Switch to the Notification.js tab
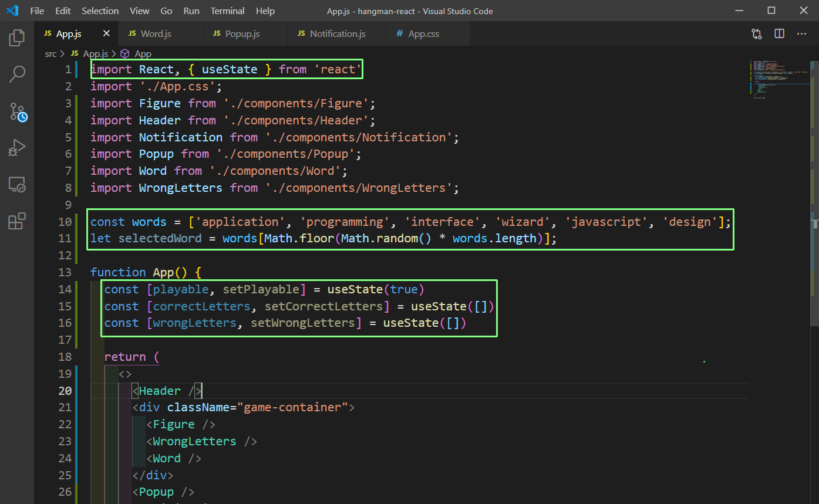 pyautogui.click(x=337, y=34)
